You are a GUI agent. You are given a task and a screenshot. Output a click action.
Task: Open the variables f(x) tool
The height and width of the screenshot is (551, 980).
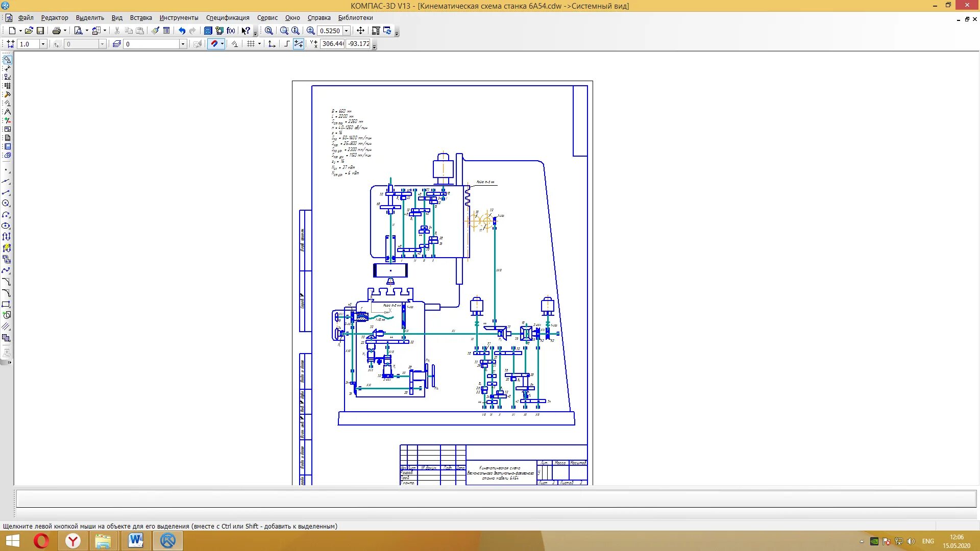point(231,31)
